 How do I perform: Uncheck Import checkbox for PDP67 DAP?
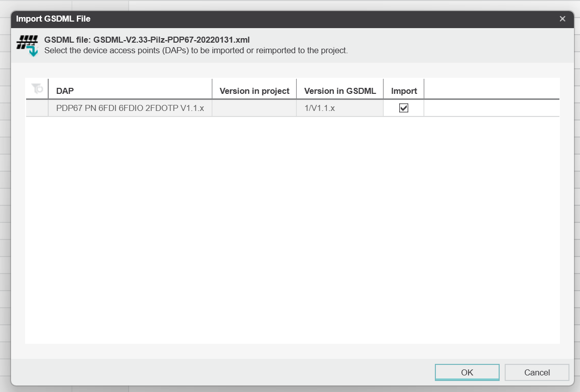point(404,108)
